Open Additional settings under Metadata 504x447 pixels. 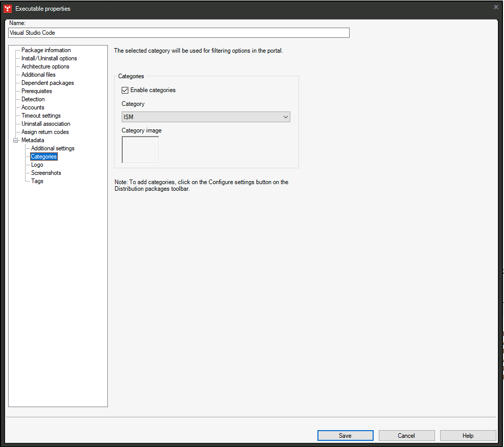53,148
